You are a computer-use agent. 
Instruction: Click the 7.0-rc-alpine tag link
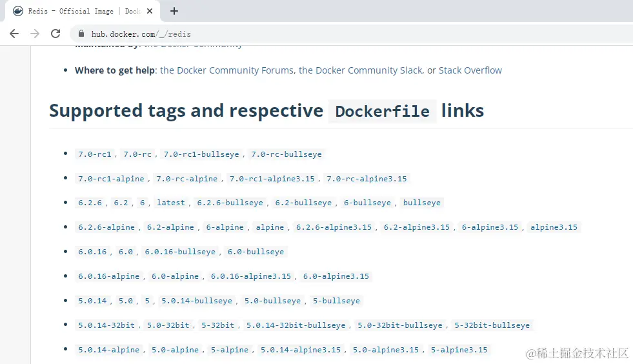186,179
